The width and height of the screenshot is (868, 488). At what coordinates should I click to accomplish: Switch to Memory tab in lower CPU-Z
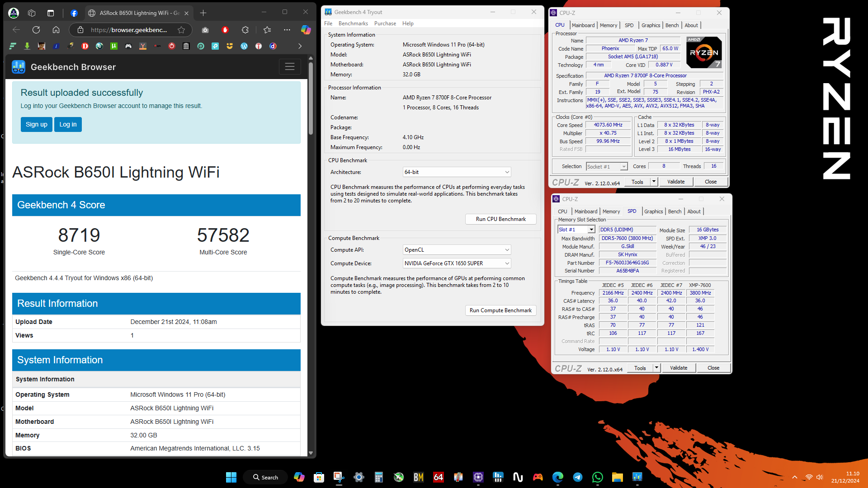pyautogui.click(x=611, y=211)
